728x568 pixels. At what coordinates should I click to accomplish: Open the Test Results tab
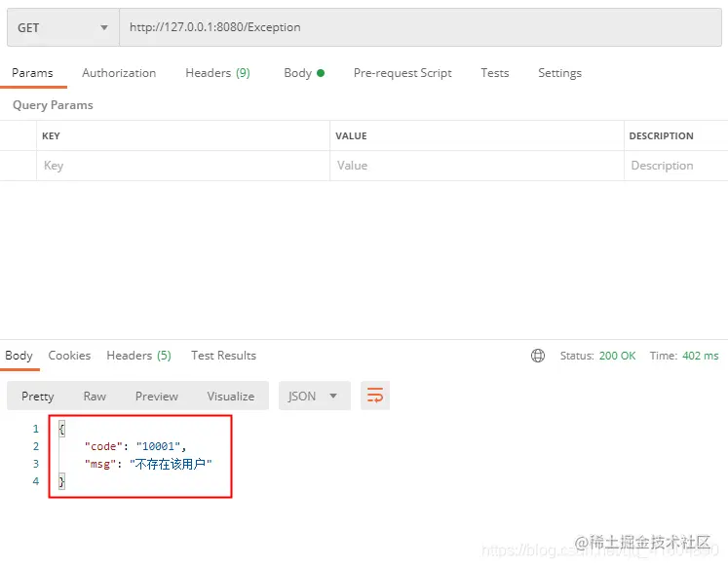(x=223, y=356)
